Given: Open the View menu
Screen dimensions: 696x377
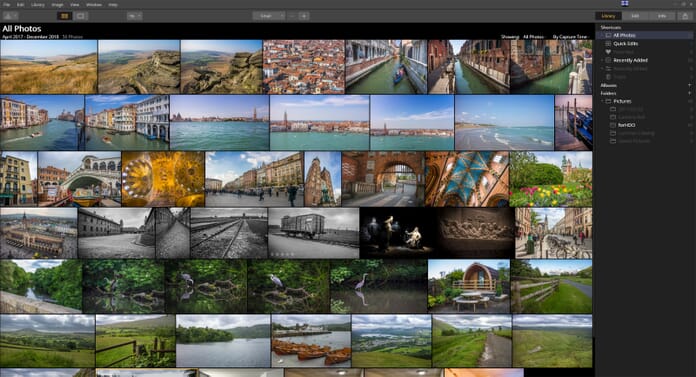Looking at the screenshot, I should click(x=75, y=4).
